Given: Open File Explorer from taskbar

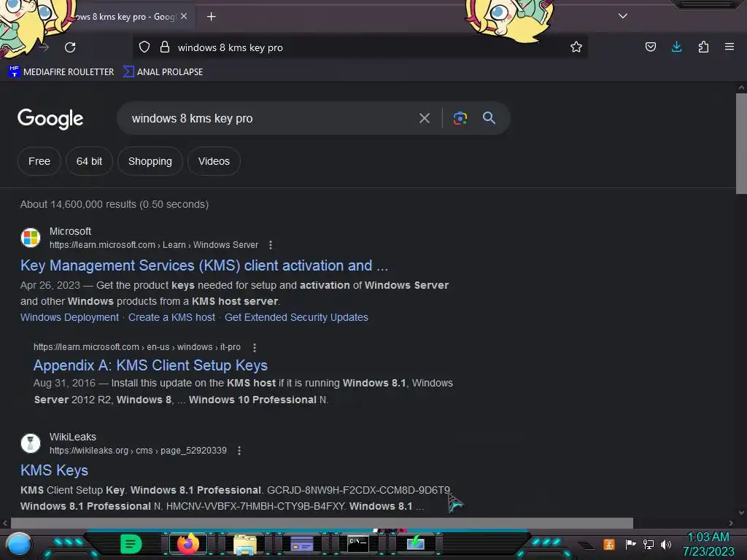Looking at the screenshot, I should [245, 544].
